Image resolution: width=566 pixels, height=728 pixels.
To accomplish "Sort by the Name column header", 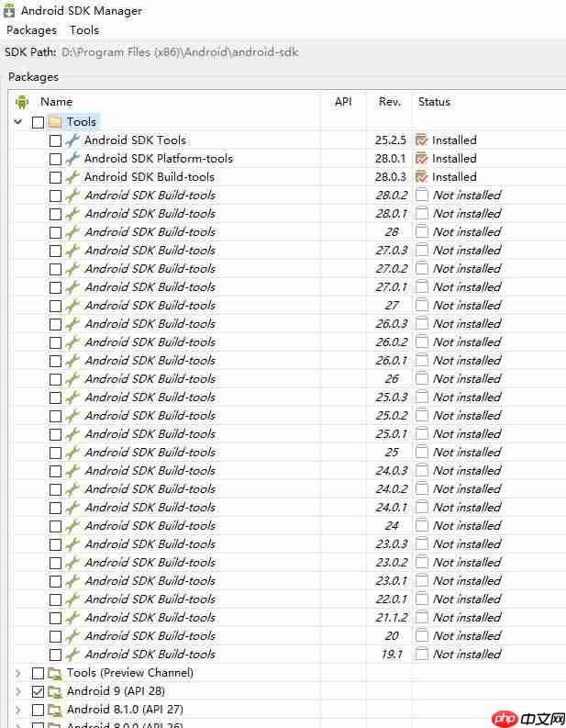I will click(x=57, y=102).
